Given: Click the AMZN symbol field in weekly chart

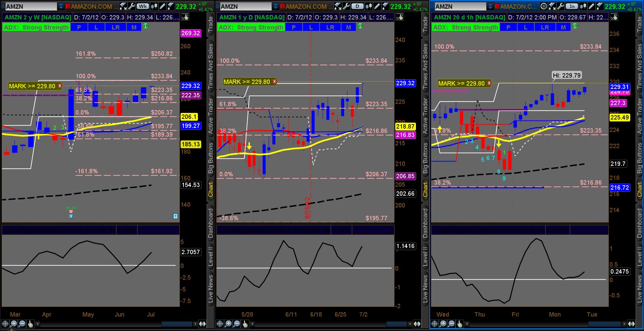Looking at the screenshot, I should pos(31,6).
